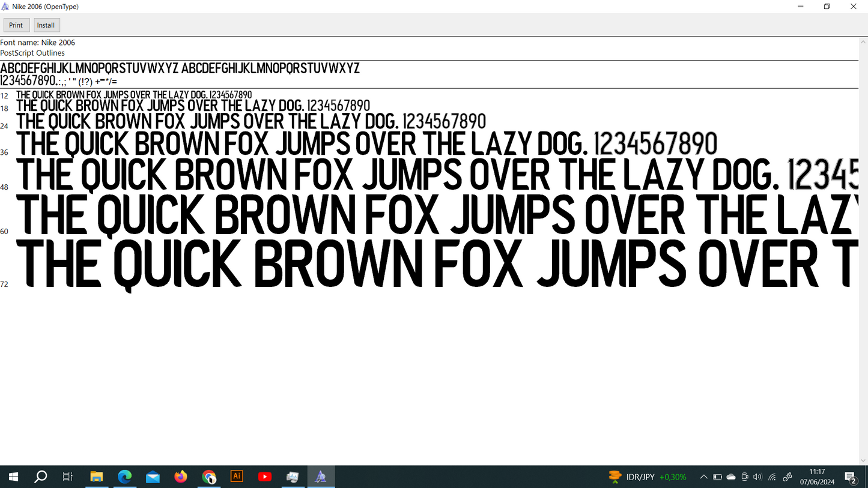The width and height of the screenshot is (868, 488).
Task: Expand hidden icons in the system tray
Action: pos(703,476)
